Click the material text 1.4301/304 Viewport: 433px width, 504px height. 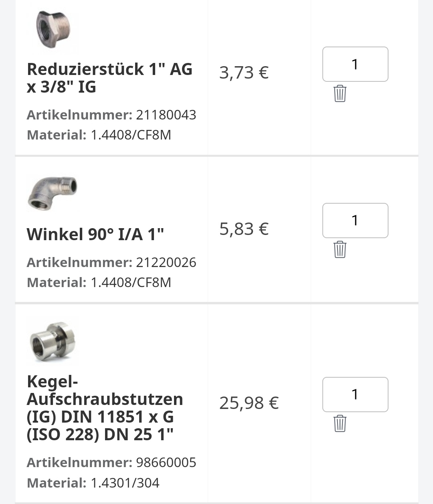click(x=125, y=483)
